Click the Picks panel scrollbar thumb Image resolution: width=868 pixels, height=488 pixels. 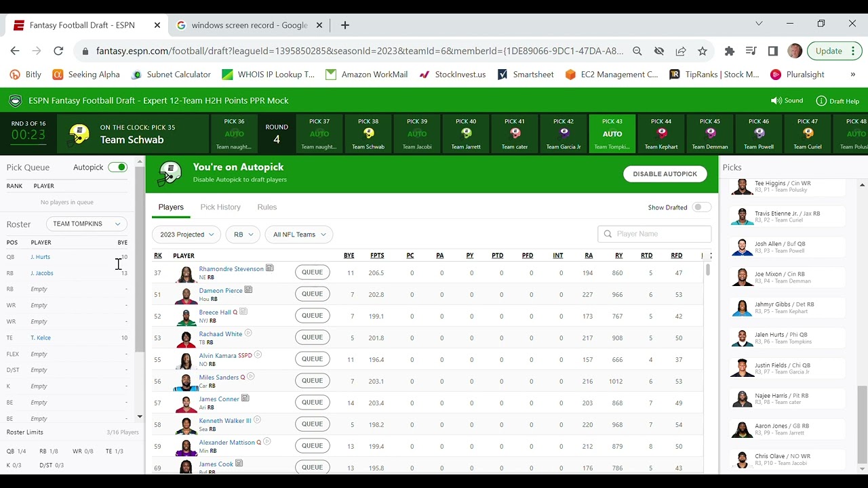[x=862, y=425]
